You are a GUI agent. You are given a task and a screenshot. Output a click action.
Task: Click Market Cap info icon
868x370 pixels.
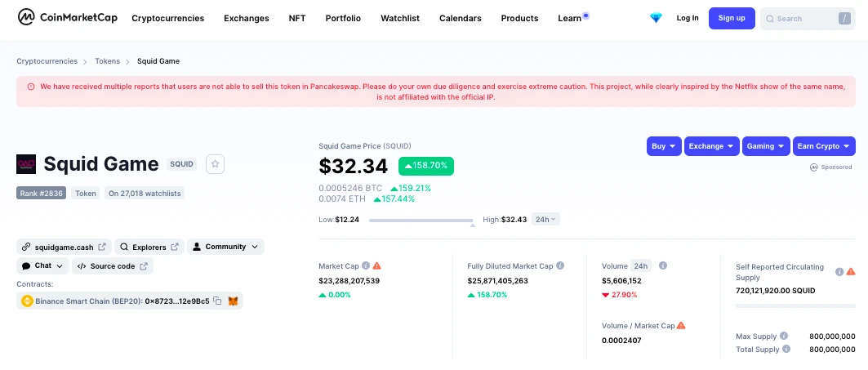coord(366,266)
